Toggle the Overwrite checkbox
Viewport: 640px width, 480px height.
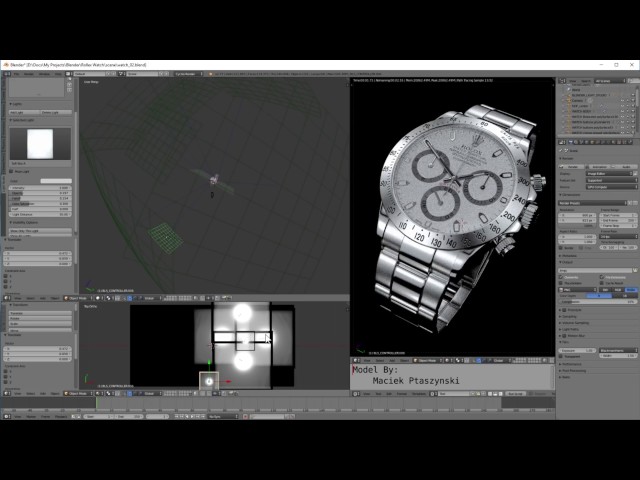tap(561, 277)
